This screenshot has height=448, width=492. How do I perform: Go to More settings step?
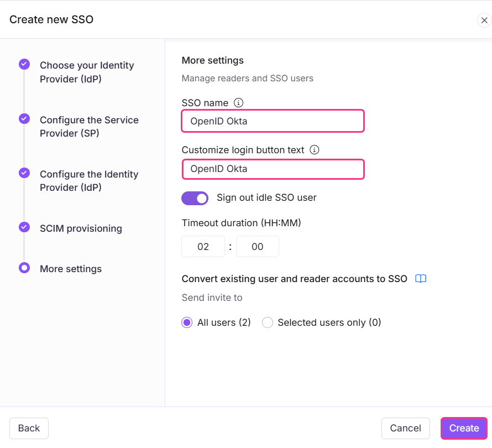tap(71, 269)
